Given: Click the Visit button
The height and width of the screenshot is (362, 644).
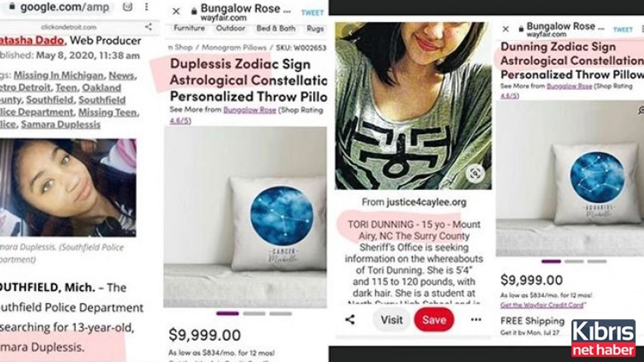Looking at the screenshot, I should point(391,320).
